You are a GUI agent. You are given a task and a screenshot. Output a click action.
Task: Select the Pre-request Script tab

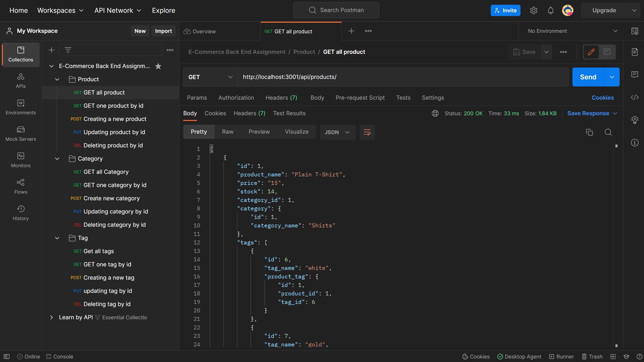pos(360,97)
